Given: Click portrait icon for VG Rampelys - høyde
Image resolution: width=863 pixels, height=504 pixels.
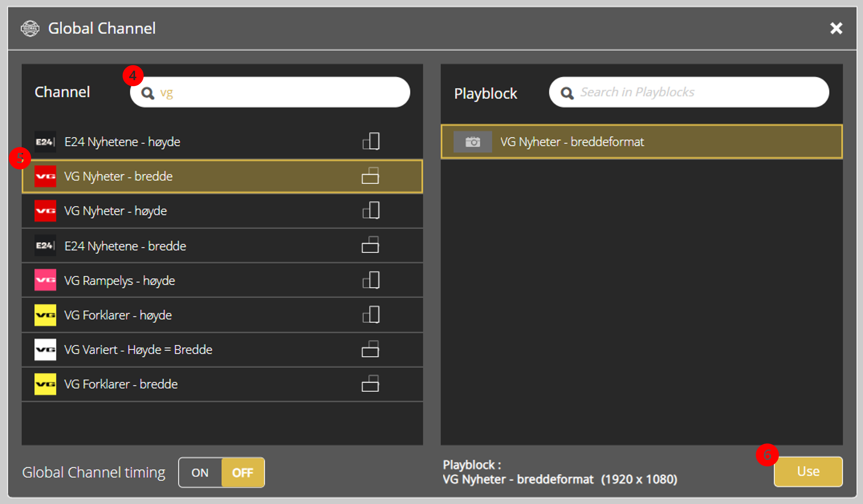Looking at the screenshot, I should [371, 280].
